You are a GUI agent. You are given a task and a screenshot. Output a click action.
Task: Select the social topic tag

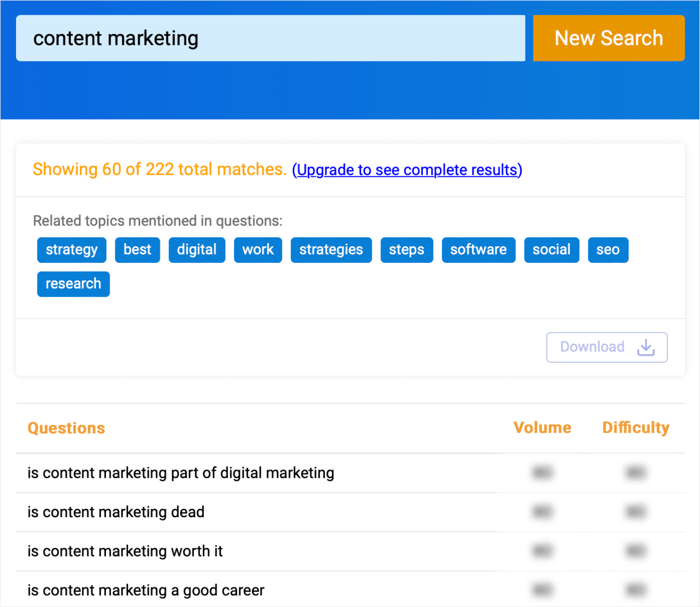(551, 250)
